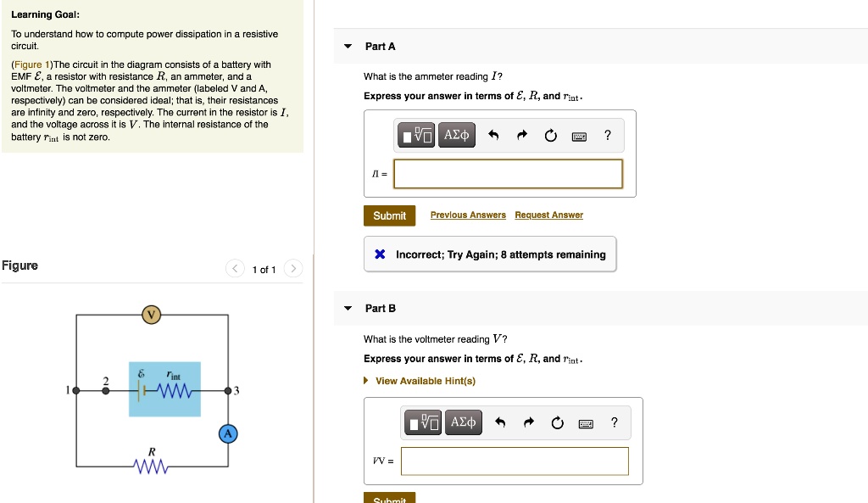Insert Greek symbols using ΑΣΦ in Part A
Image resolution: width=868 pixels, height=503 pixels.
click(456, 135)
